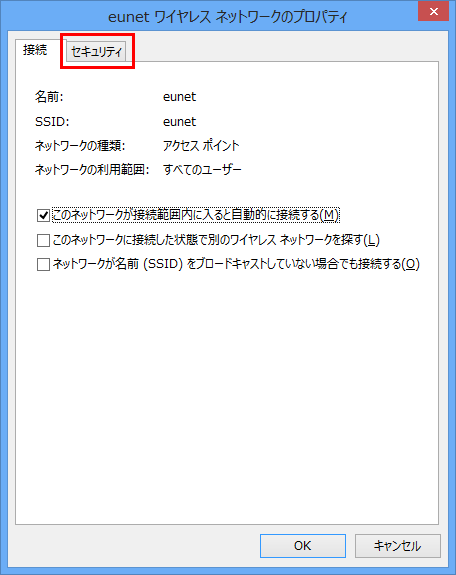
Task: Enable searching for other wireless networks (L)
Action: pyautogui.click(x=43, y=241)
